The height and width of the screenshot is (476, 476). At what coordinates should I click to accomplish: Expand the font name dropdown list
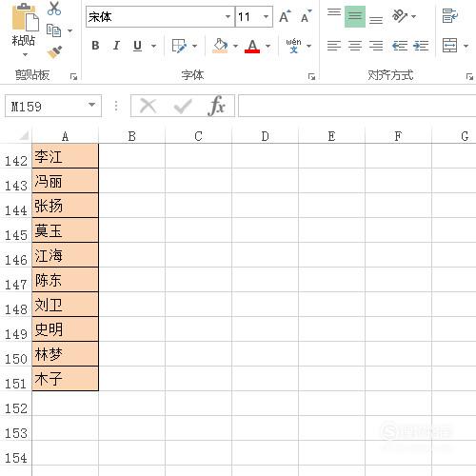point(228,17)
